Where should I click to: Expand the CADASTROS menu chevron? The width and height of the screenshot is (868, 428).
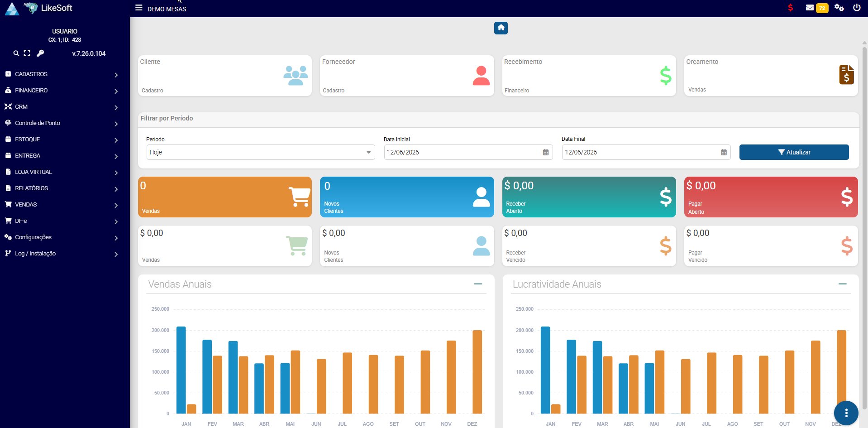pyautogui.click(x=116, y=75)
